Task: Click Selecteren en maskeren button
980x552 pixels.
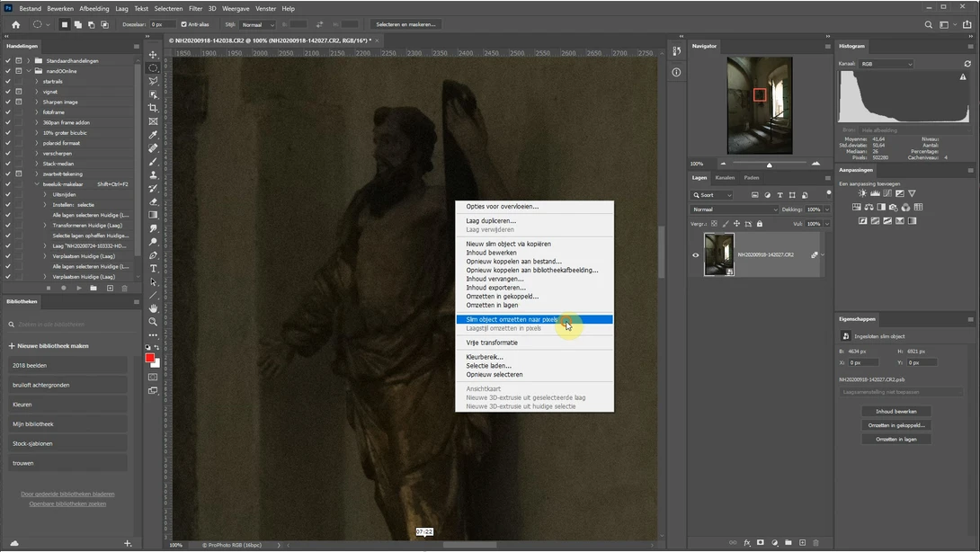Action: (x=405, y=24)
